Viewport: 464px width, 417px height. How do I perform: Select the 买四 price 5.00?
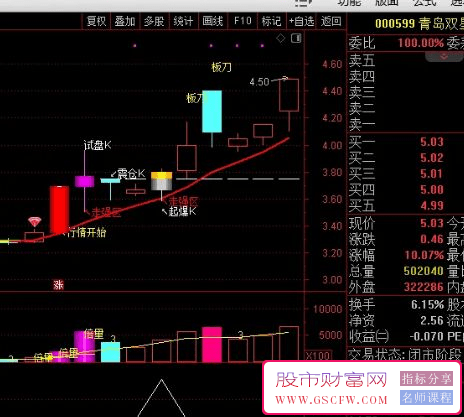tap(432, 190)
